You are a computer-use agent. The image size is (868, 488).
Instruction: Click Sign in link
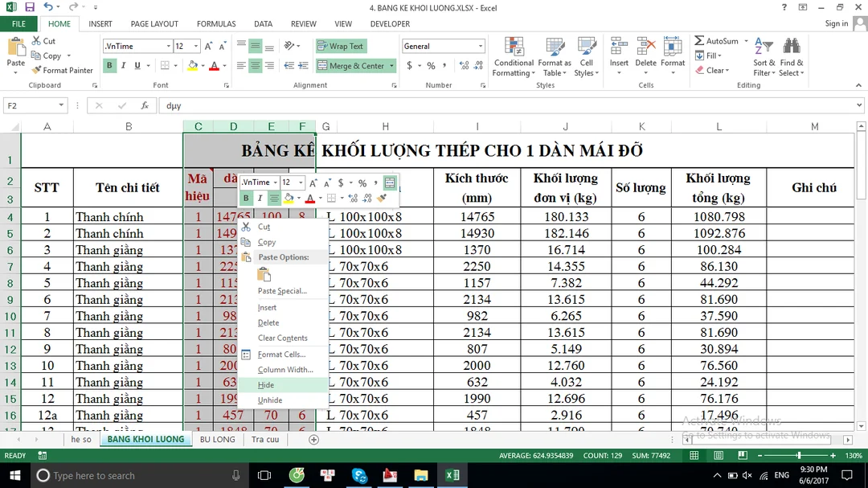pos(836,23)
